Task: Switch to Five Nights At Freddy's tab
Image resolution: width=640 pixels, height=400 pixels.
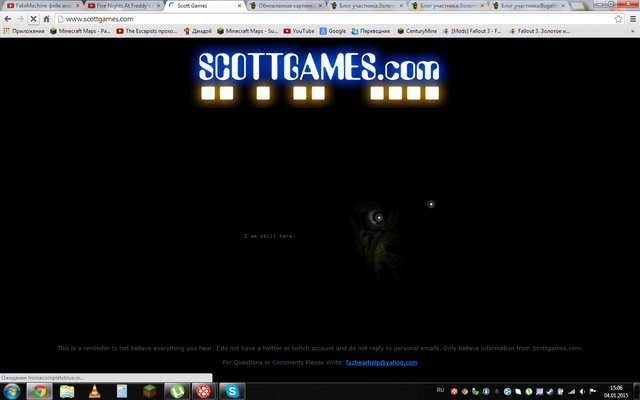Action: (x=122, y=6)
